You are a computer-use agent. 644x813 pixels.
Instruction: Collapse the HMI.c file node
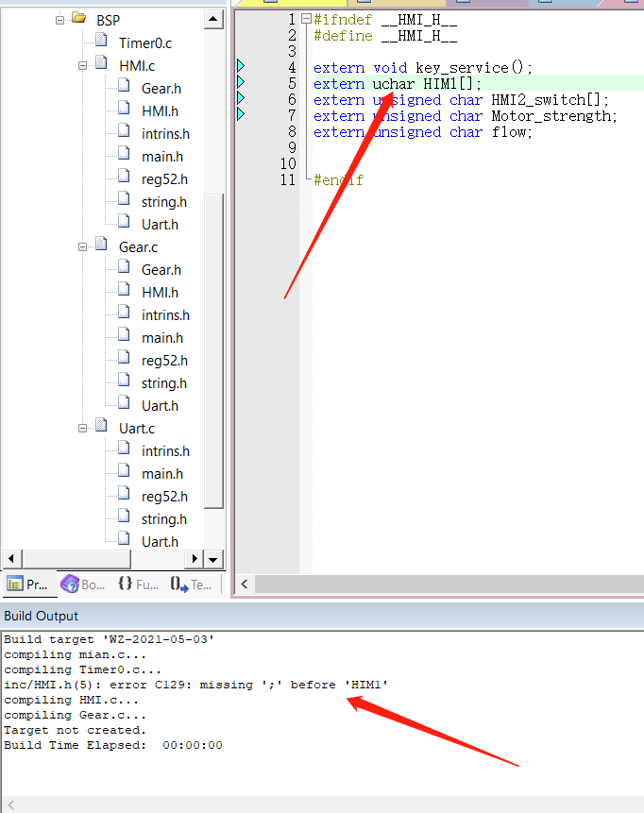point(82,66)
